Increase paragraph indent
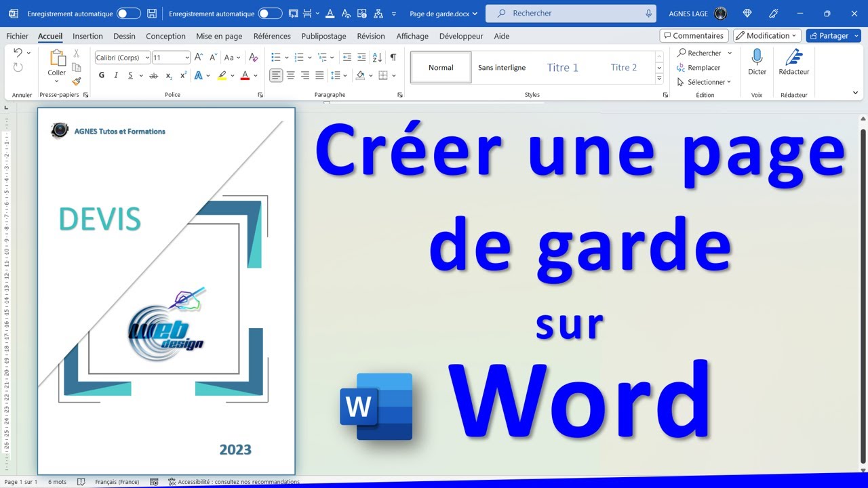868x488 pixels. pos(362,58)
